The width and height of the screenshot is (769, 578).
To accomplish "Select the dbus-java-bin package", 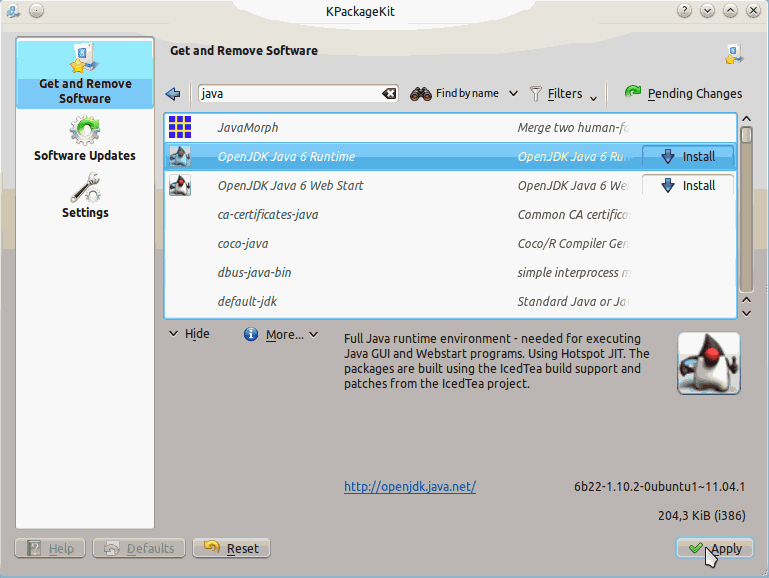I will click(x=254, y=272).
